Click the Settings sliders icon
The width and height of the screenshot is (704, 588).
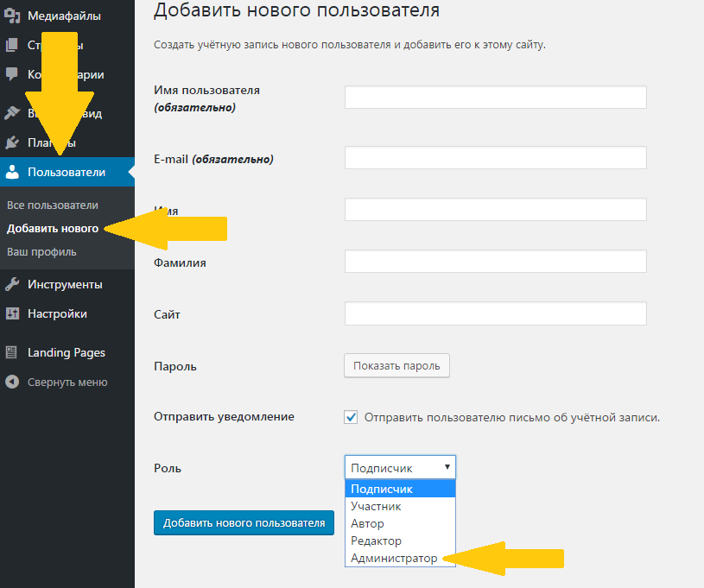12,313
